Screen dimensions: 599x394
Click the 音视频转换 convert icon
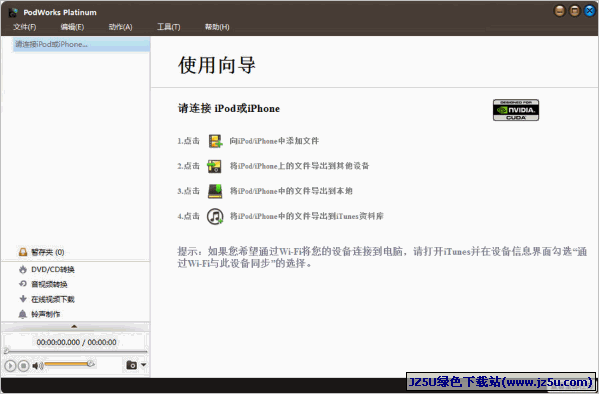click(23, 284)
